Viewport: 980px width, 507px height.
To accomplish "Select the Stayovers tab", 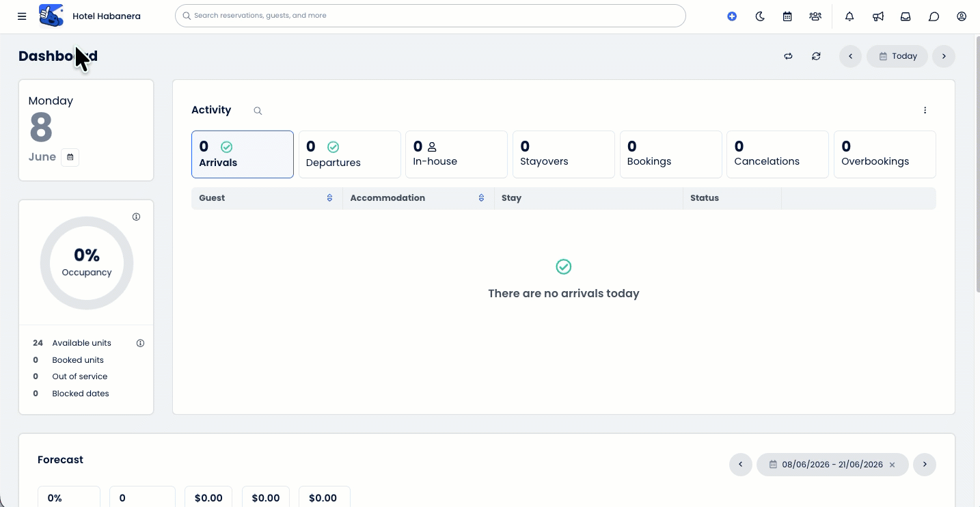I will click(564, 154).
